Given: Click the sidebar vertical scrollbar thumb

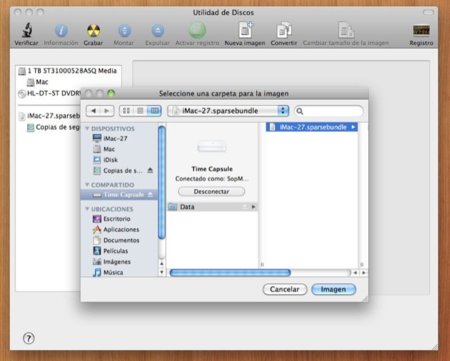Looking at the screenshot, I should (162, 182).
